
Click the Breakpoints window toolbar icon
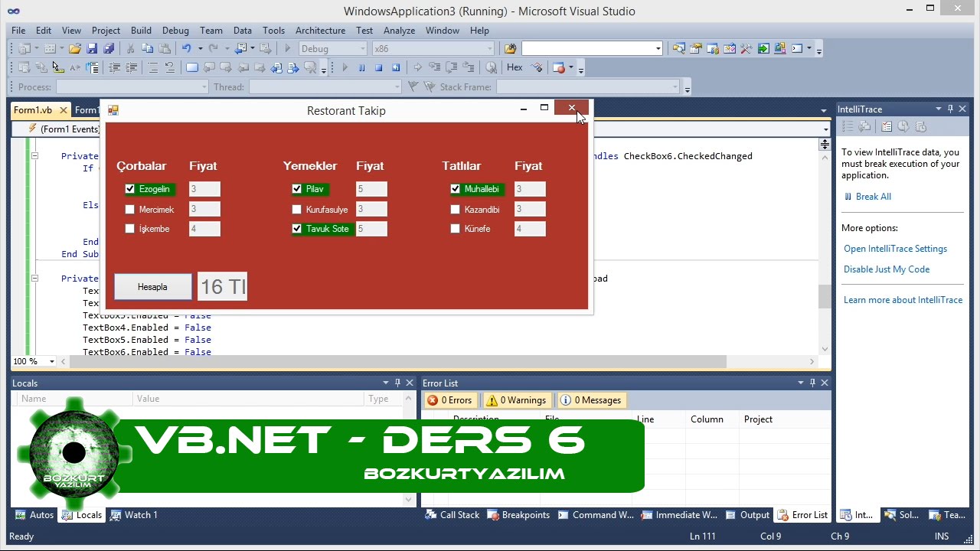(559, 67)
